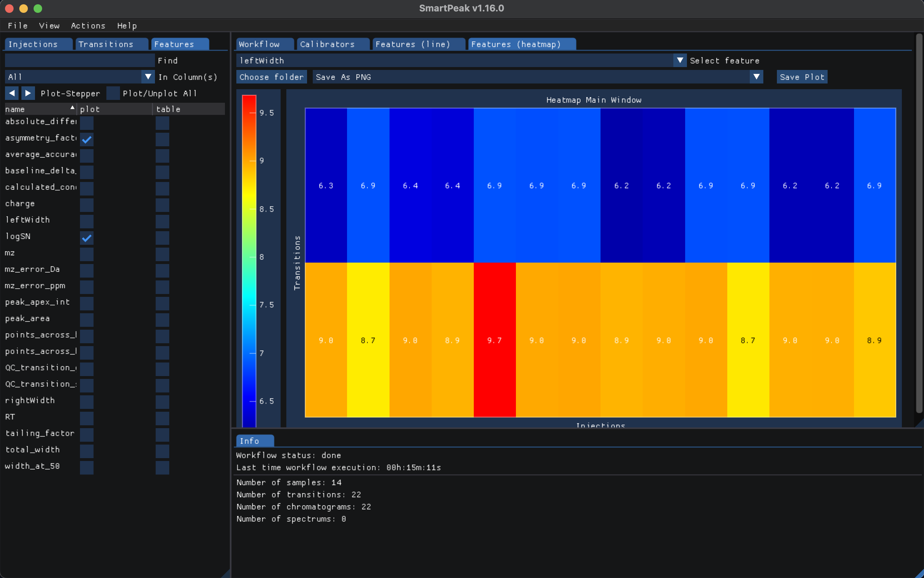Open the Help menu

point(127,26)
